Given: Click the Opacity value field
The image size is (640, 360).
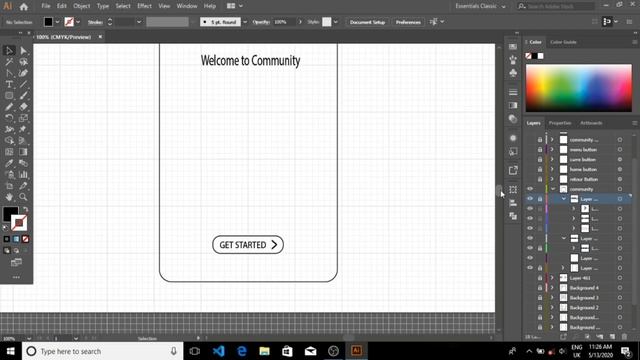Looking at the screenshot, I should (284, 22).
